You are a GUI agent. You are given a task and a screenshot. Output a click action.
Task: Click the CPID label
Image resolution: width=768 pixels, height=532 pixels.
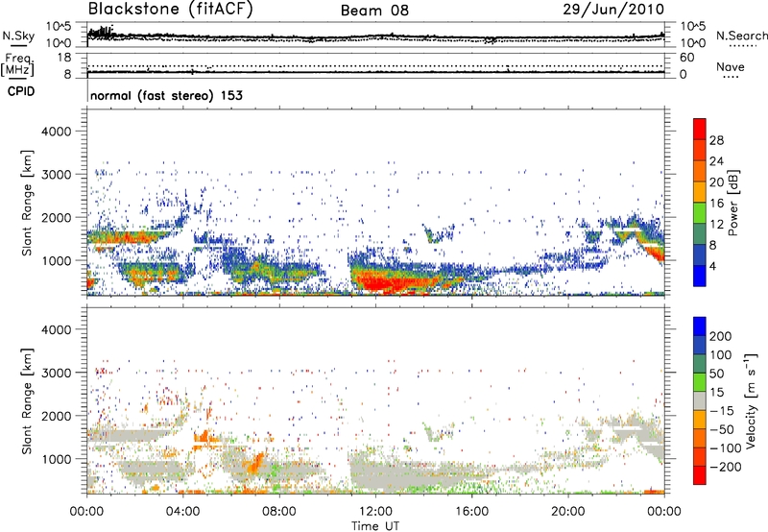pyautogui.click(x=21, y=91)
